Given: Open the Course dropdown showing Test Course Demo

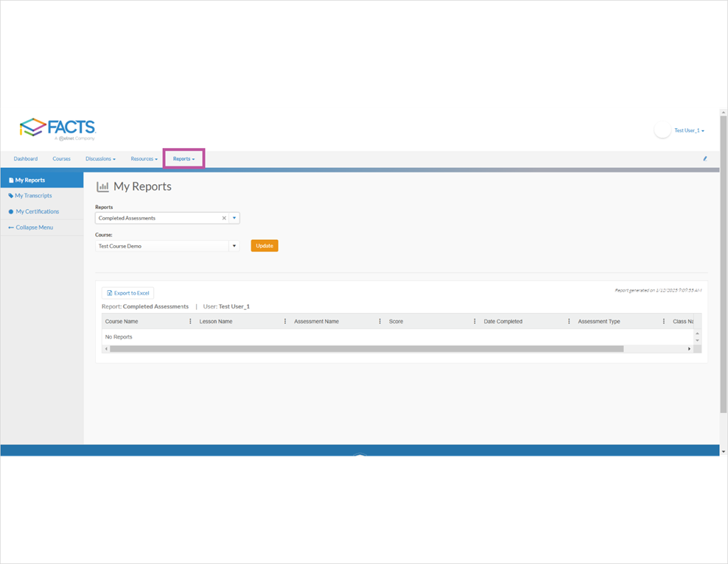Looking at the screenshot, I should (x=234, y=245).
